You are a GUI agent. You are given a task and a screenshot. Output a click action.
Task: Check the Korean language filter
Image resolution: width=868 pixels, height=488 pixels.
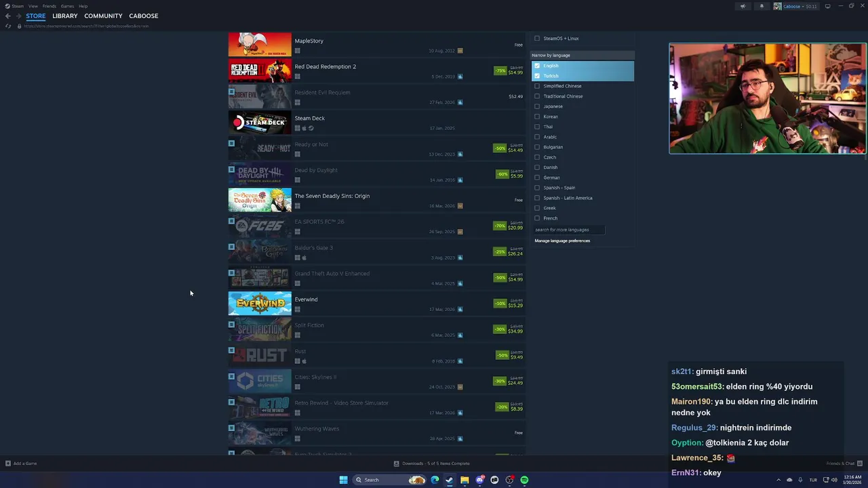pos(537,117)
